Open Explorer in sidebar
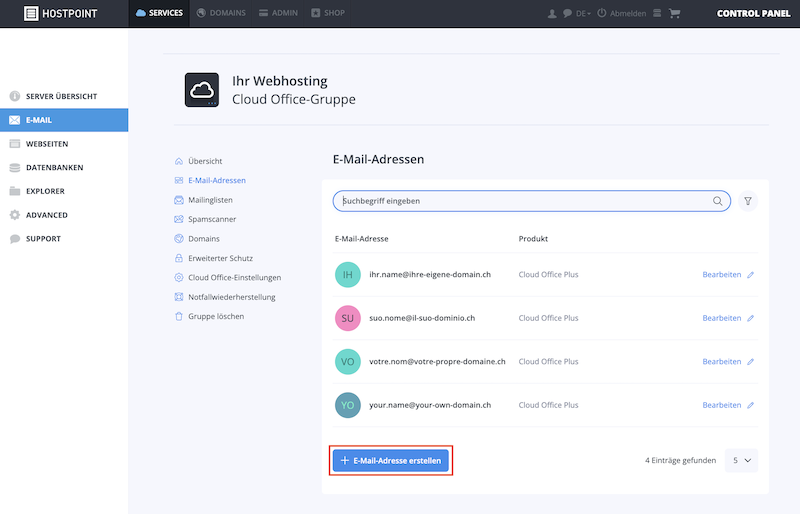Screen dimensions: 800x514 64,191
